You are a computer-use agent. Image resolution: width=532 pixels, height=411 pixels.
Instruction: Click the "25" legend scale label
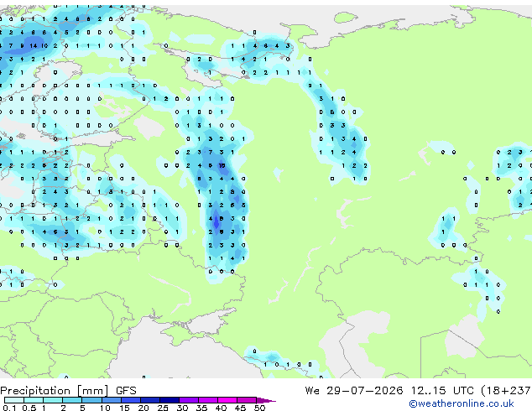[x=163, y=408]
